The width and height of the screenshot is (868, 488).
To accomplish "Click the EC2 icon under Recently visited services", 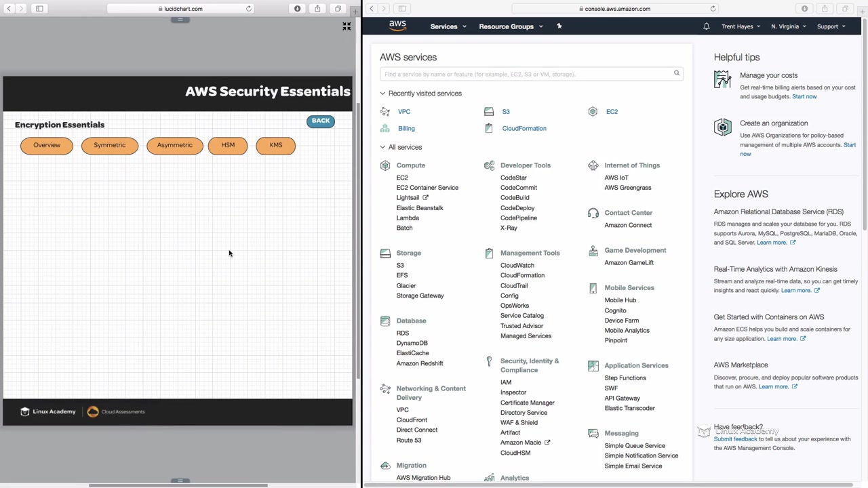I will click(593, 111).
